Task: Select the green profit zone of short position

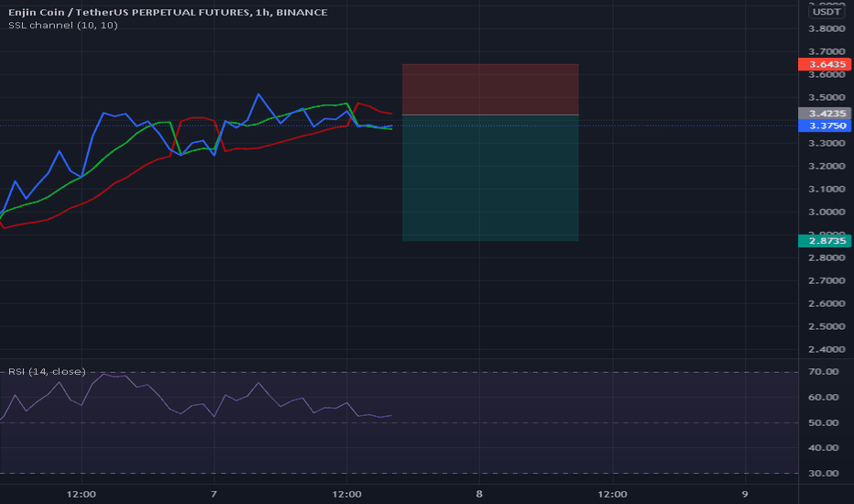Action: [x=490, y=178]
